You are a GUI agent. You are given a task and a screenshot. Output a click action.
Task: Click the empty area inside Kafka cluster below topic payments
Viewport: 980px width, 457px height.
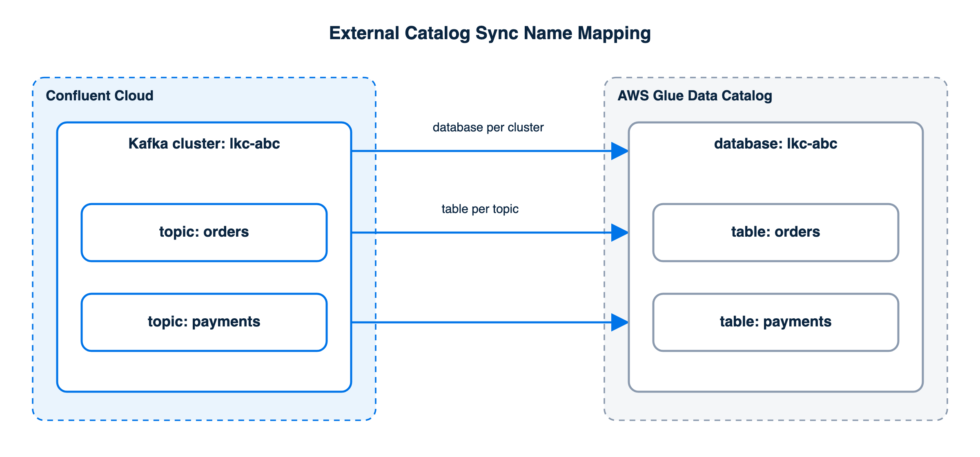click(x=204, y=370)
